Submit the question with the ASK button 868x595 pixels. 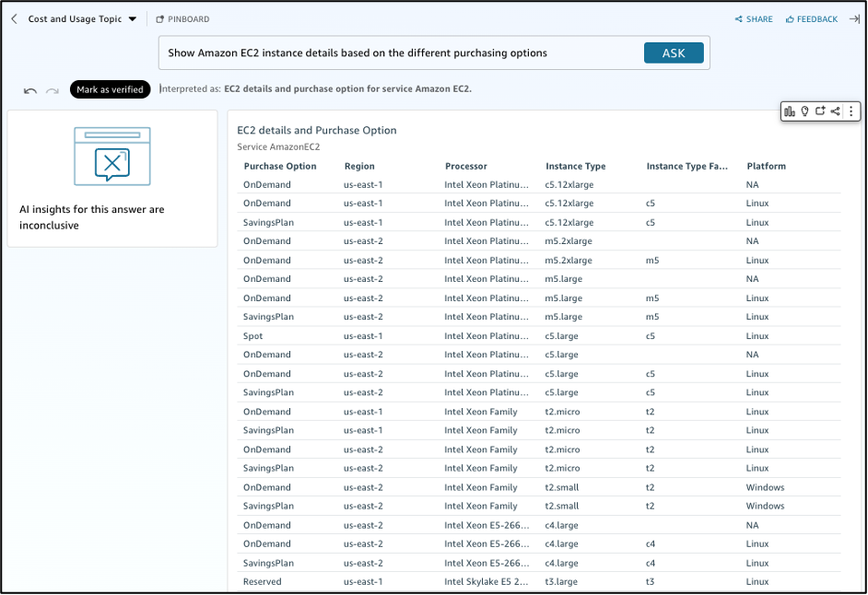(x=674, y=52)
